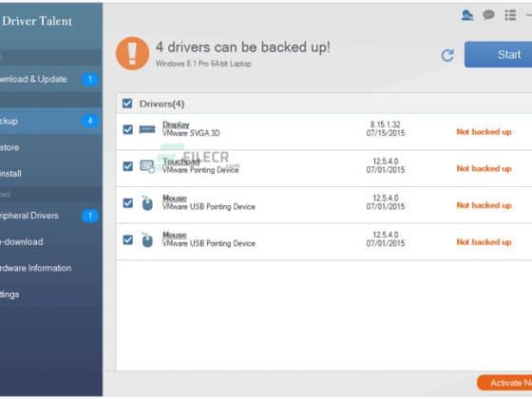Open the user account icon
Screen dimensions: 532x399
[x=467, y=15]
